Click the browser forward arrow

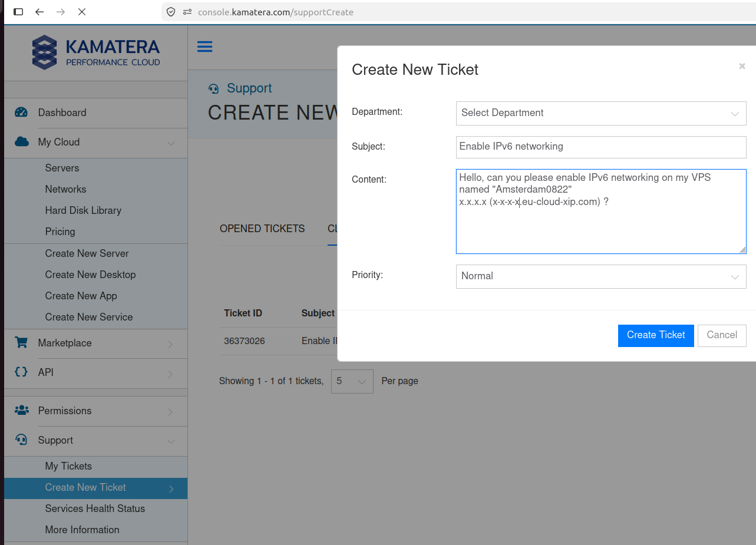coord(61,12)
